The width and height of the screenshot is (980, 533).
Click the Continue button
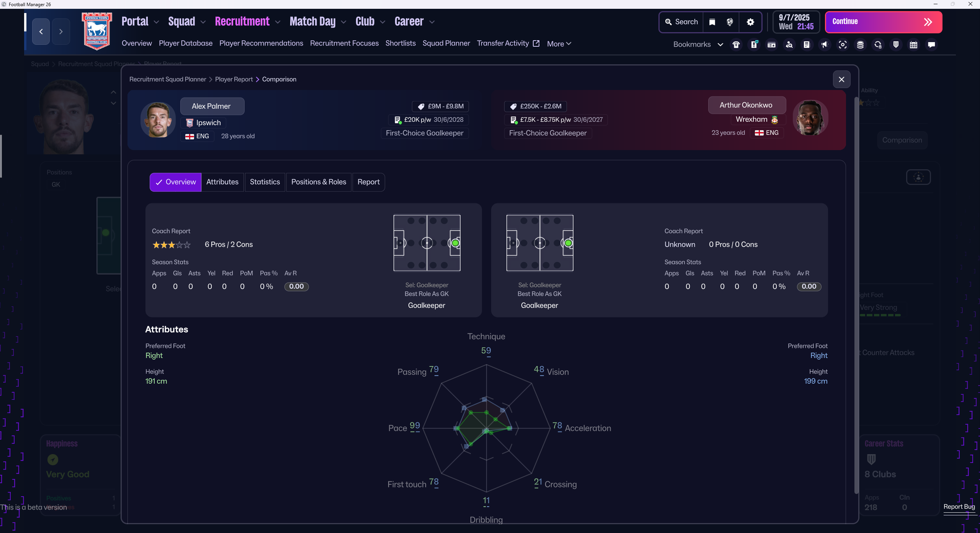tap(884, 22)
